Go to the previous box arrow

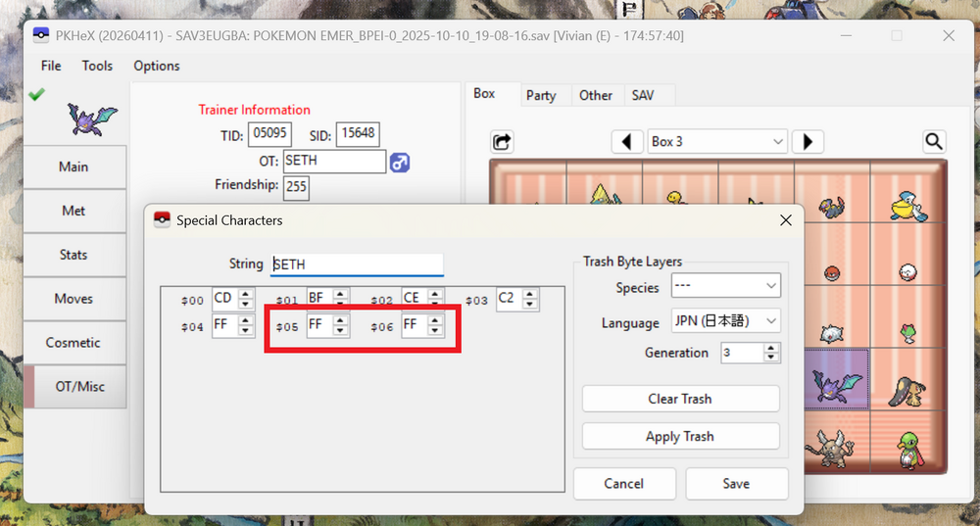pos(627,141)
